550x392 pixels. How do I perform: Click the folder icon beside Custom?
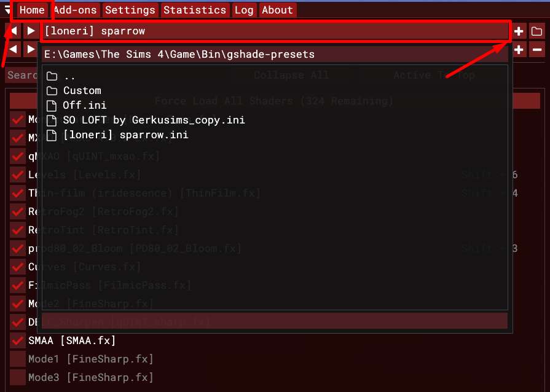[52, 91]
